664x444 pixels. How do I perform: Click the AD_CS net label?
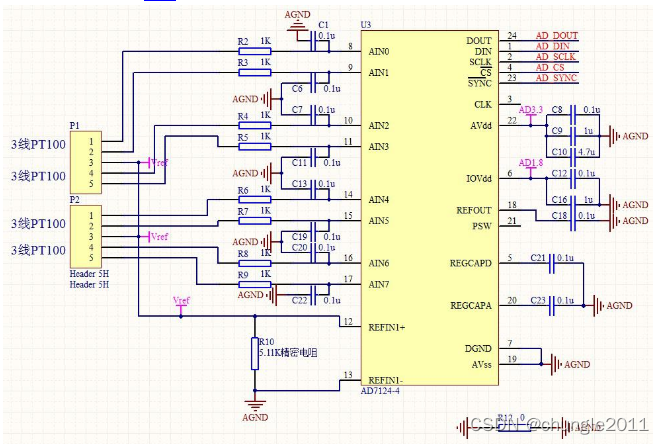click(550, 67)
